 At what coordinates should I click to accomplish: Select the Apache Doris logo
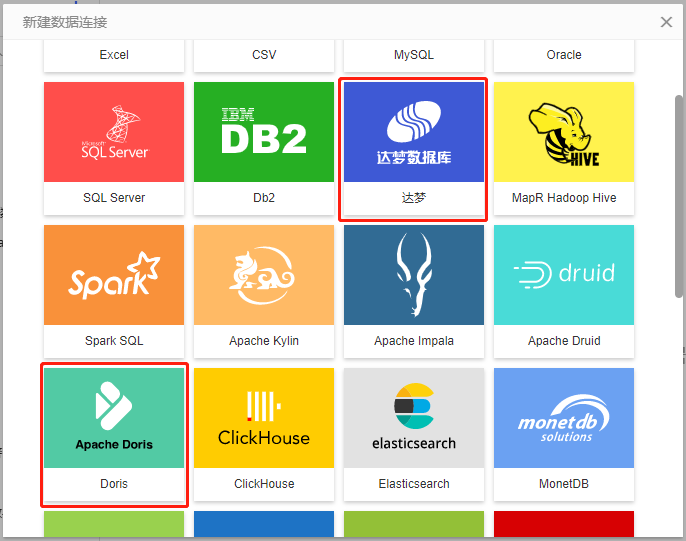[114, 418]
